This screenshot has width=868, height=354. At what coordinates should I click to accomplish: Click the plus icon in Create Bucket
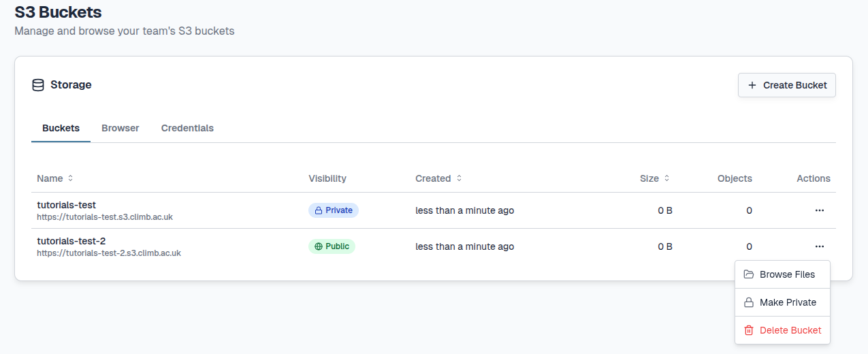coord(752,85)
